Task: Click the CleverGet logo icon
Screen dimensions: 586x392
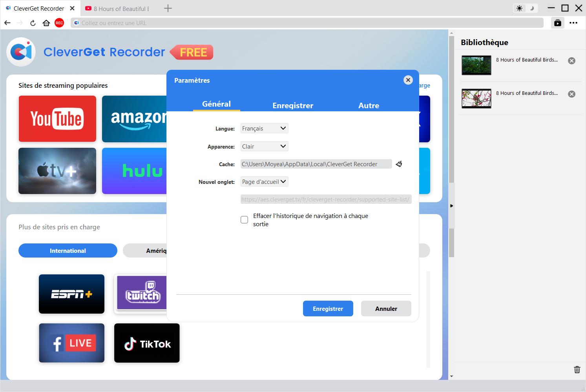Action: [21, 52]
